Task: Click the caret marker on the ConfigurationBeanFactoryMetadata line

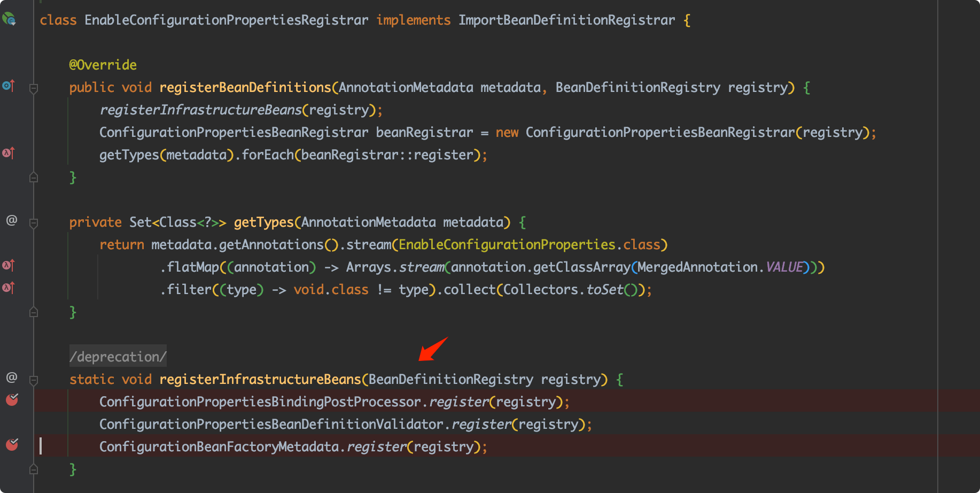Action: pos(41,447)
